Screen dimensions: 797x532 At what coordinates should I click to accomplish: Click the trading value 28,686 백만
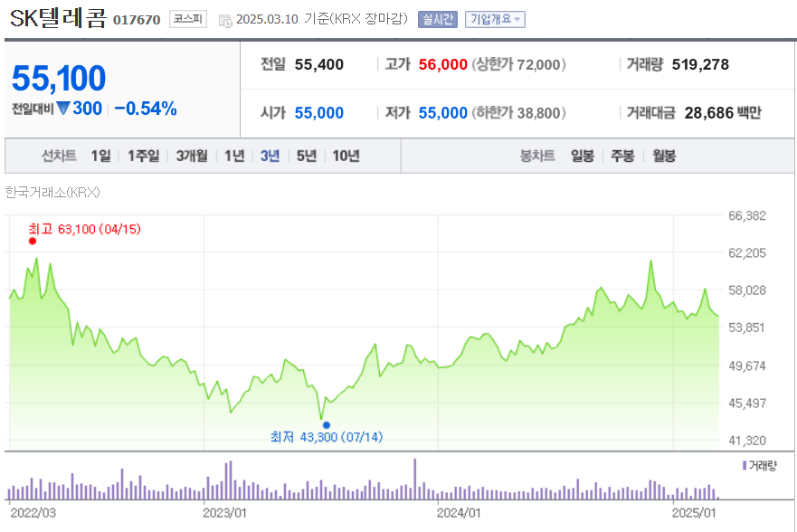click(723, 113)
